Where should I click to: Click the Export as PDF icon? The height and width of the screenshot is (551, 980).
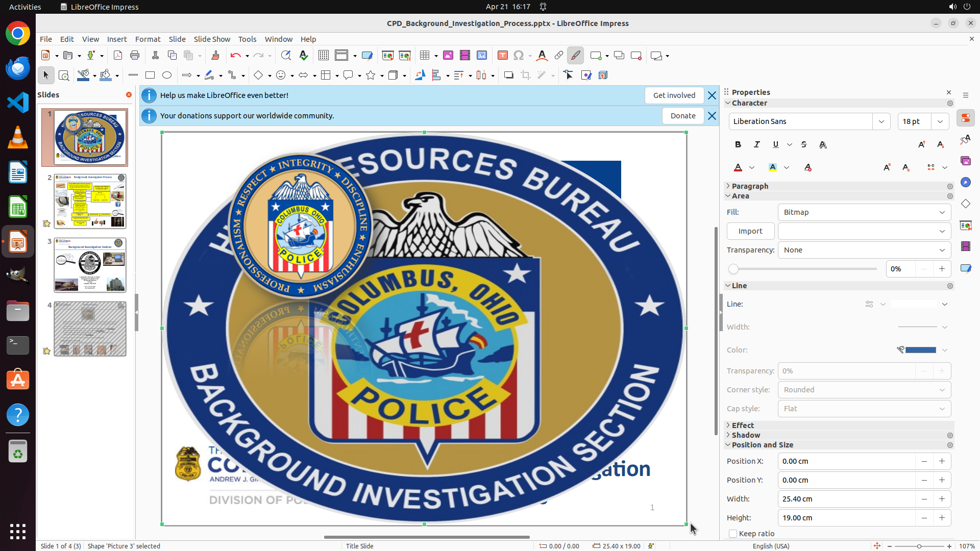tap(118, 56)
